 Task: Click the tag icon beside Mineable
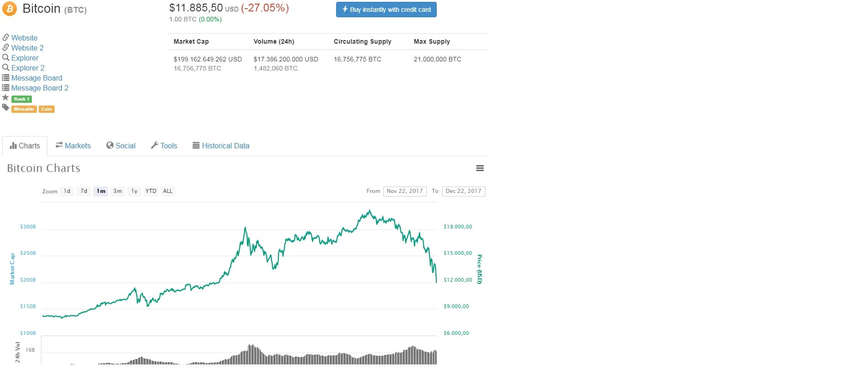(5, 108)
